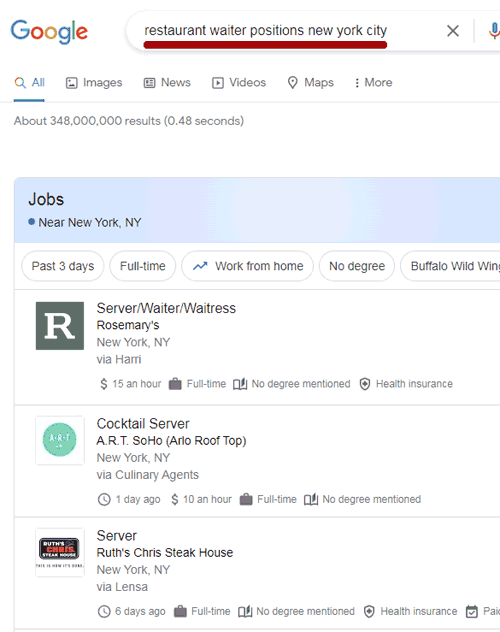Click the Videos tab play icon
The height and width of the screenshot is (632, 500).
click(x=218, y=83)
